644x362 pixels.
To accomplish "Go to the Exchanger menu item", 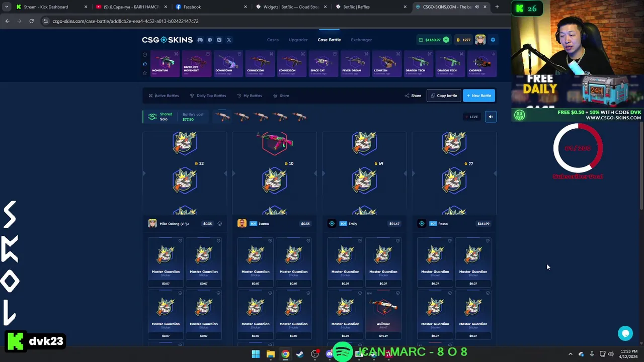I will tap(361, 40).
